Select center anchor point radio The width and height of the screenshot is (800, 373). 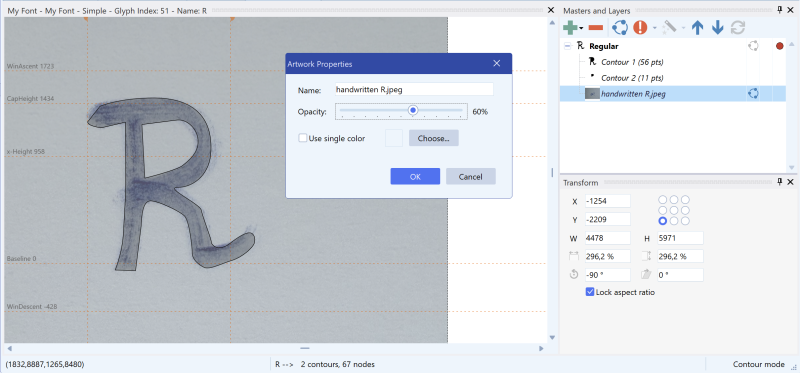click(674, 210)
